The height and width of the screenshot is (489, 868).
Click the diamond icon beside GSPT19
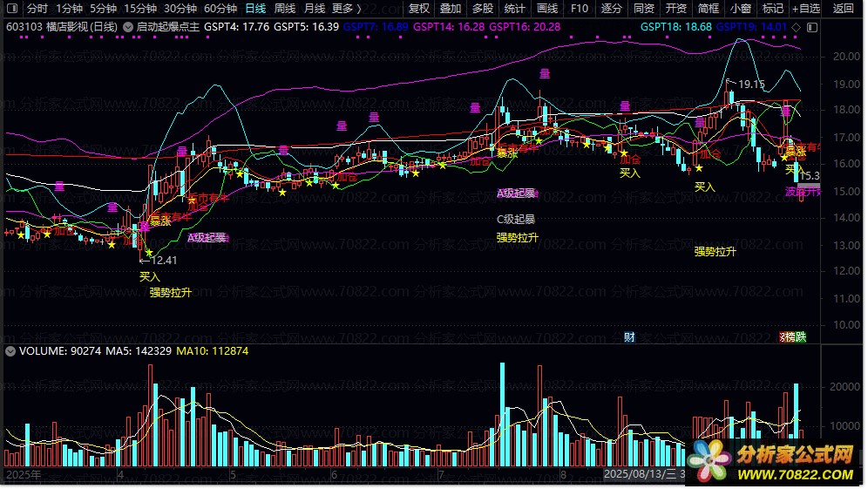(x=796, y=27)
